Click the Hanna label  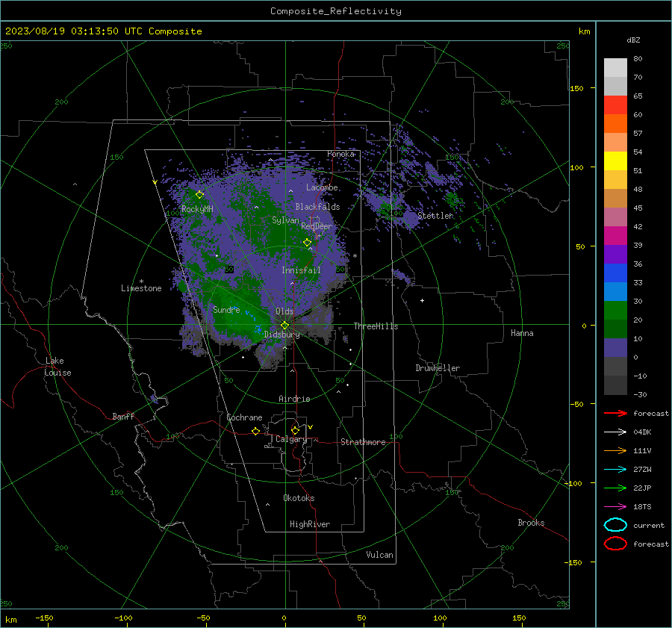(522, 333)
